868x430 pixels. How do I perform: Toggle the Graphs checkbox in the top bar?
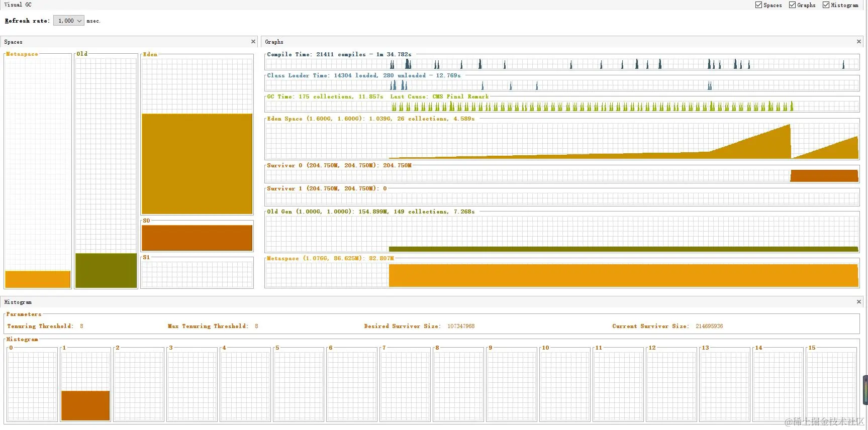pos(792,5)
